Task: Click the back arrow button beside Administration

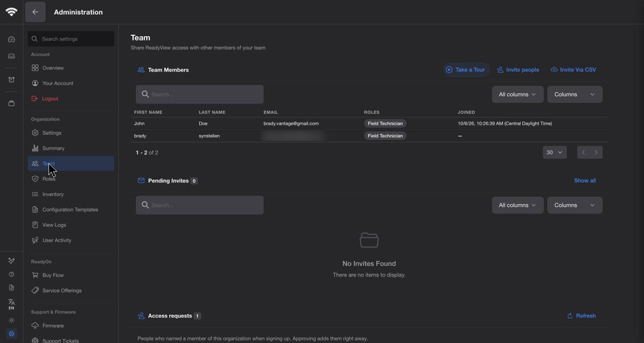Action: (36, 12)
